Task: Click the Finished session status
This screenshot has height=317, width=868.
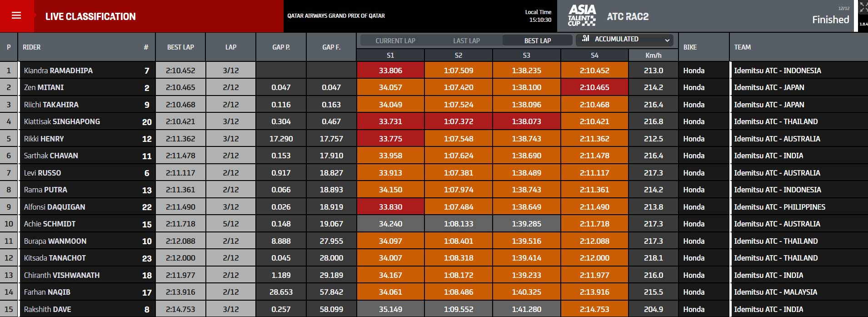Action: [x=830, y=20]
